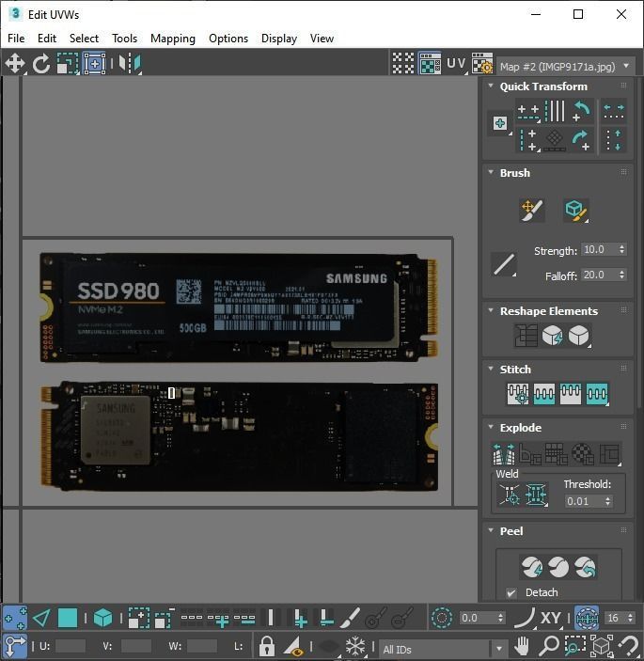644x661 pixels.
Task: Click the Relax Until Flat icon
Action: pos(552,336)
